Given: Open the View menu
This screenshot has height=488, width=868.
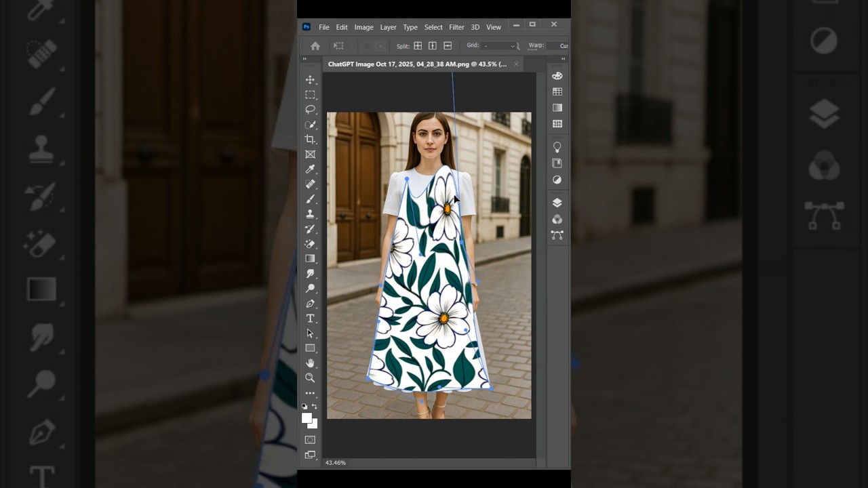Looking at the screenshot, I should [494, 27].
